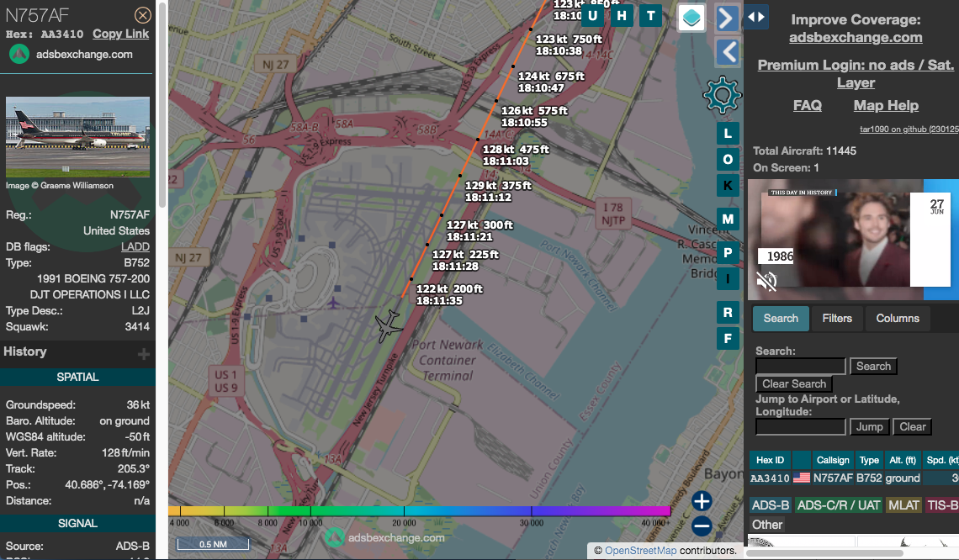The width and height of the screenshot is (959, 560).
Task: Click the N757AF callsign title
Action: [x=37, y=14]
